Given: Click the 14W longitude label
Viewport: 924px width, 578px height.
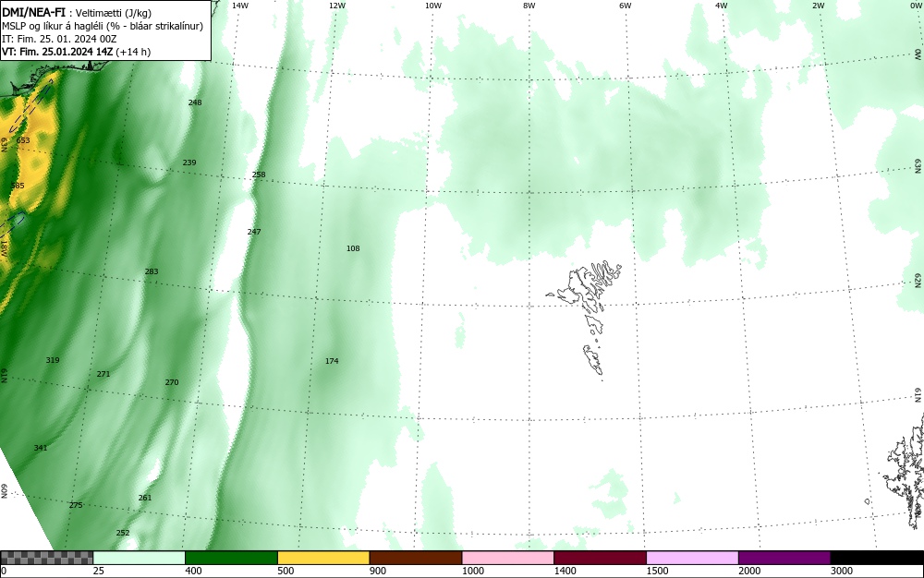Looking at the screenshot, I should [240, 6].
